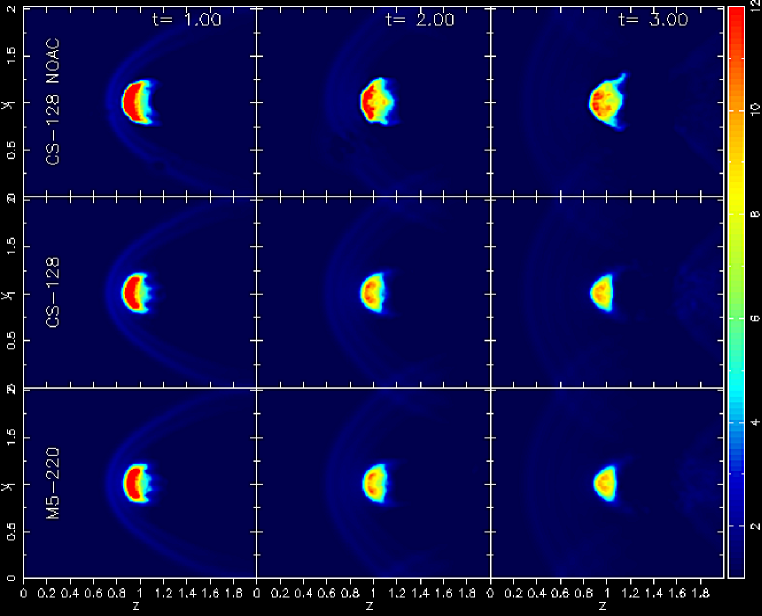Image resolution: width=762 pixels, height=616 pixels.
Task: Click the 'z' axis label under the first column
Action: [136, 606]
